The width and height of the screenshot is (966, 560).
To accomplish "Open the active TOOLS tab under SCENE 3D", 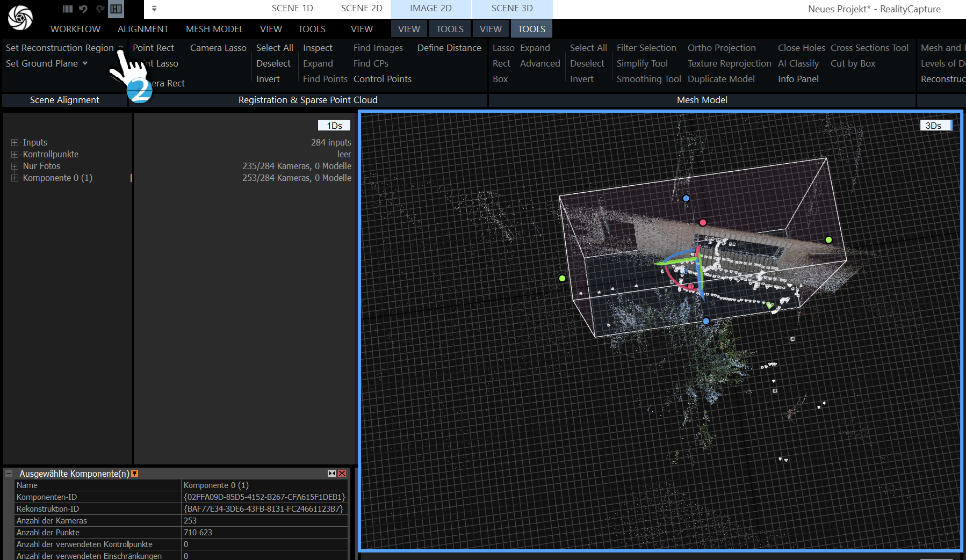I will (x=531, y=29).
